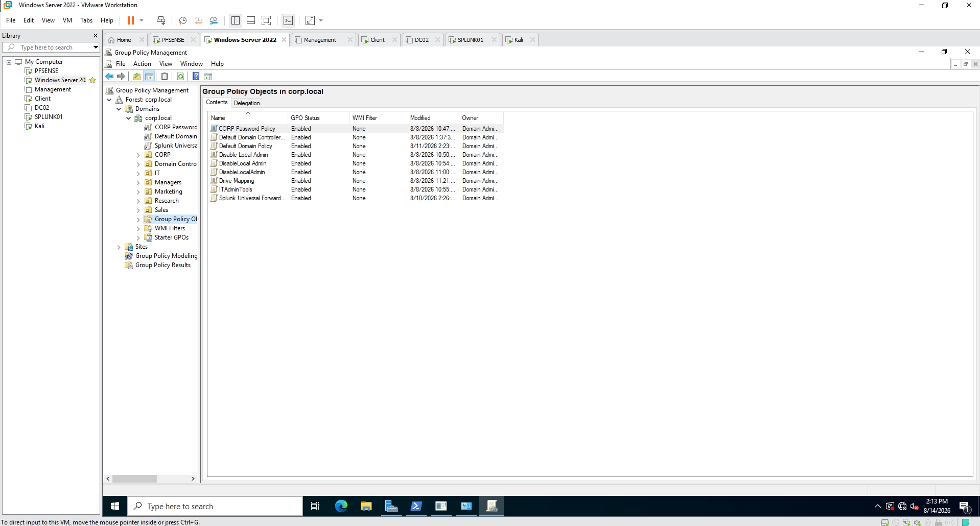Click the scroll right arrow of tree pane
The width and height of the screenshot is (980, 526).
tap(193, 479)
